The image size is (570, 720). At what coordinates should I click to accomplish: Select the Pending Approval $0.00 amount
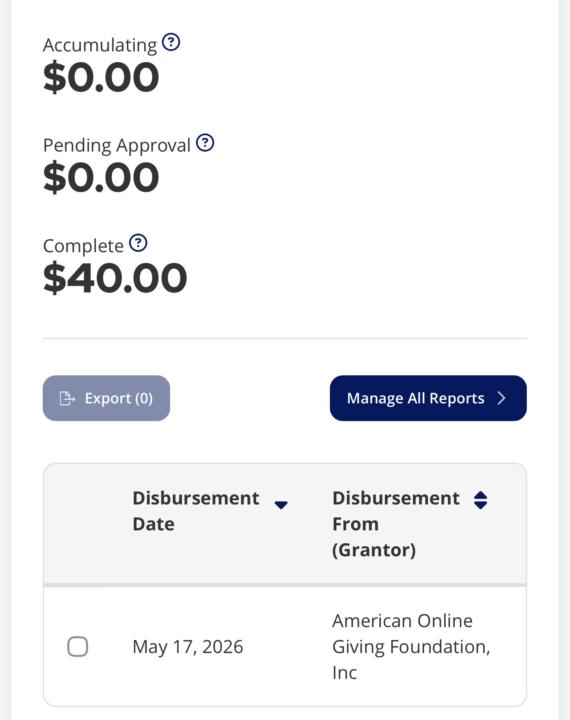101,177
